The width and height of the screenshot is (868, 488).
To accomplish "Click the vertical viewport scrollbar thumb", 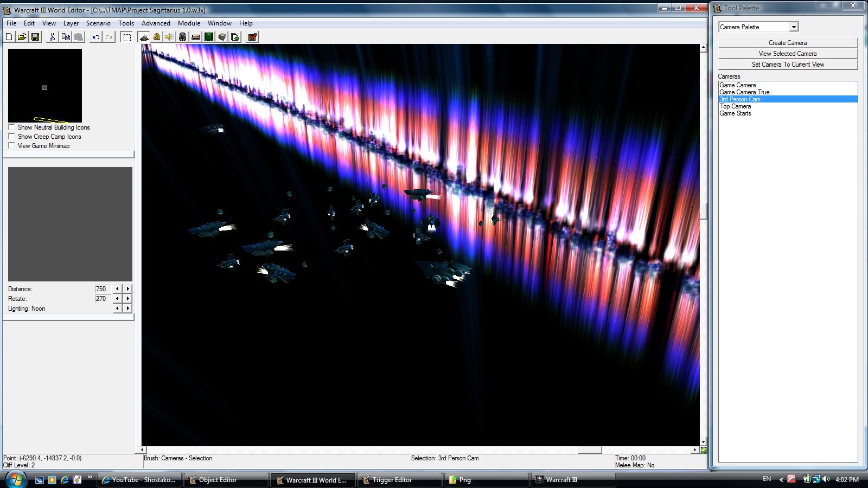I will click(703, 211).
